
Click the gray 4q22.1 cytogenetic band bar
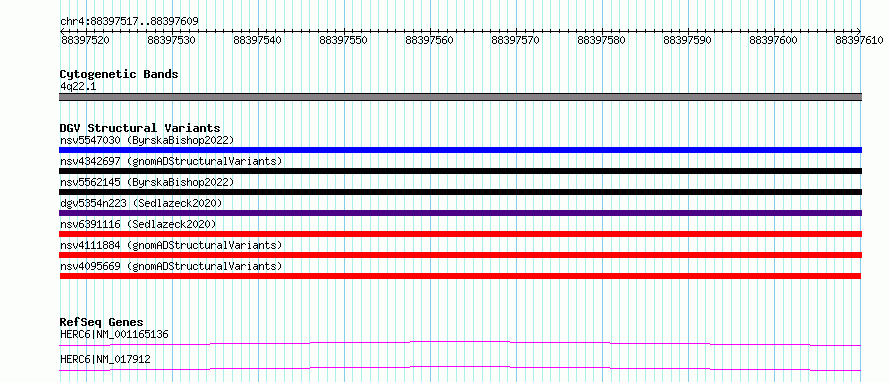coord(460,97)
